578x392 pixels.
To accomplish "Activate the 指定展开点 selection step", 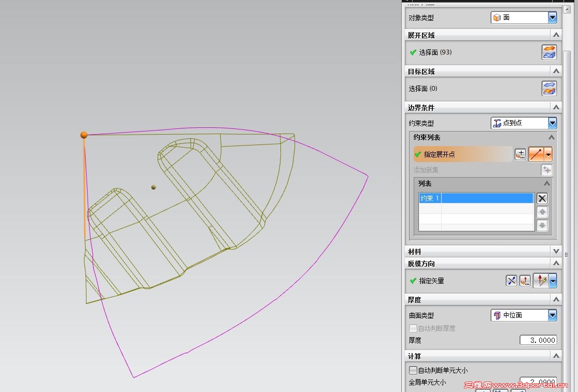I will (462, 154).
